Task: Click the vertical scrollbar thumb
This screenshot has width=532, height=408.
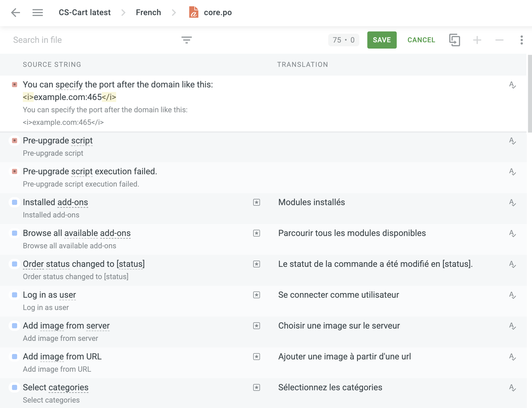Action: pyautogui.click(x=529, y=94)
